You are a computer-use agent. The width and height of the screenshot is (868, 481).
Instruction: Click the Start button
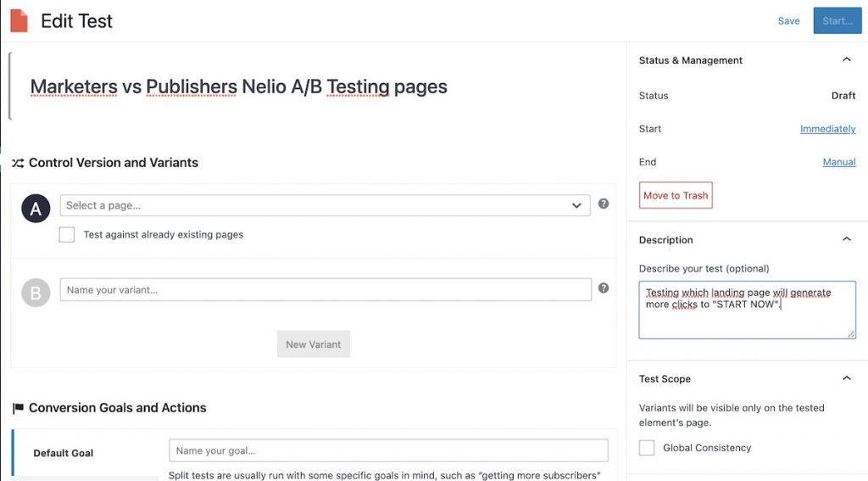(837, 20)
